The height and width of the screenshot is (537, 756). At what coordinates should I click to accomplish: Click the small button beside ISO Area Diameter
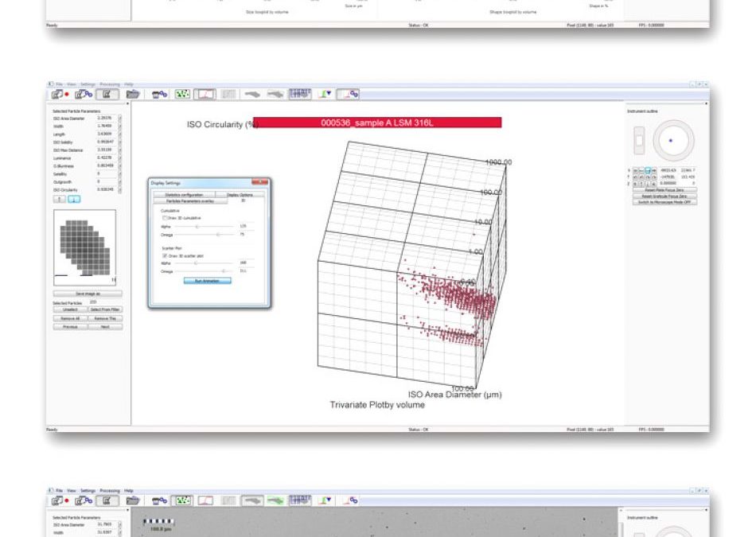(120, 118)
